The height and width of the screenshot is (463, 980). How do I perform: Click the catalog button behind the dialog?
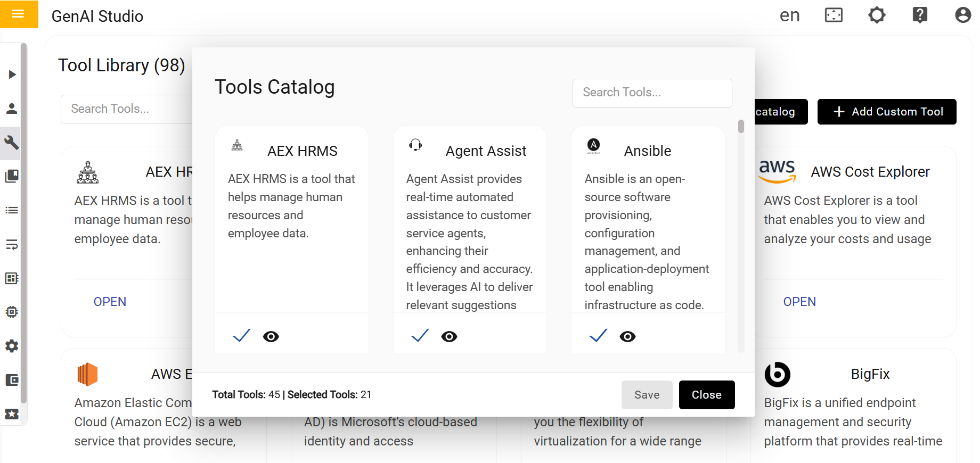click(781, 112)
